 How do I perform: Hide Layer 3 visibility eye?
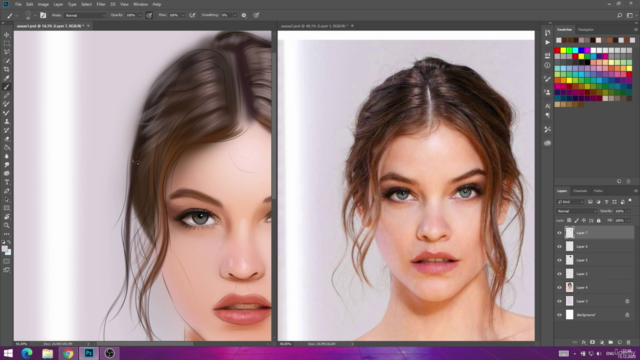pos(560,301)
